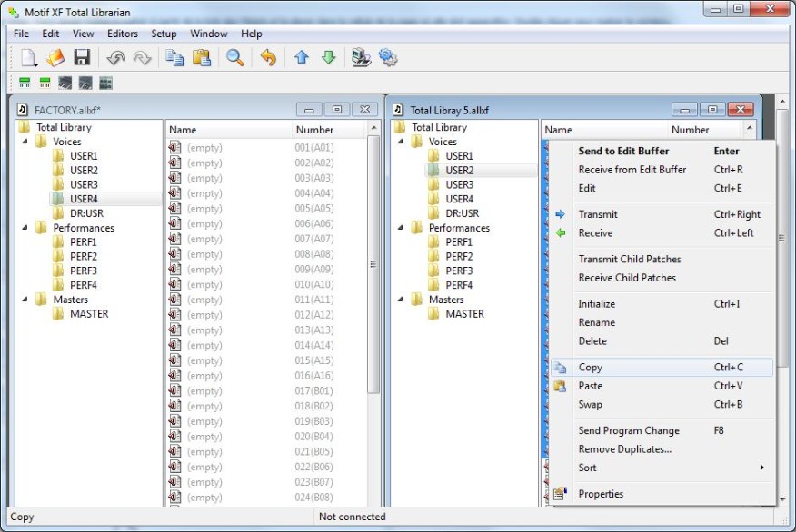Choose Remove Duplicates... option
796x532 pixels.
[662, 448]
